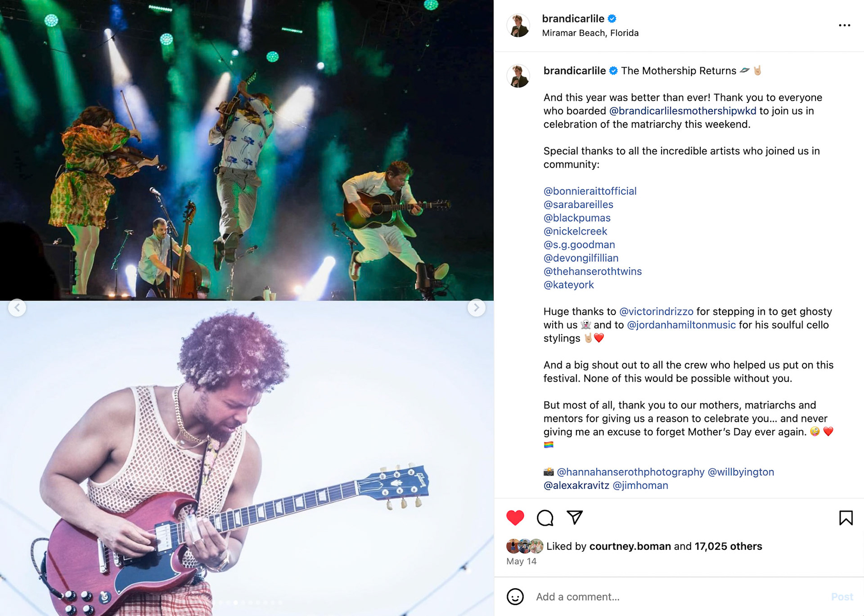
Task: Click brandicarlile avatar beside caption
Action: pos(518,76)
